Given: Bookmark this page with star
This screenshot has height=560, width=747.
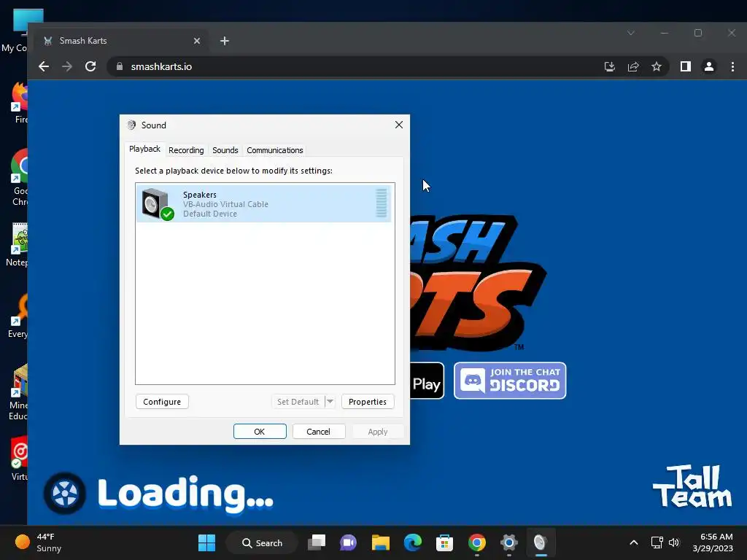Looking at the screenshot, I should (657, 66).
